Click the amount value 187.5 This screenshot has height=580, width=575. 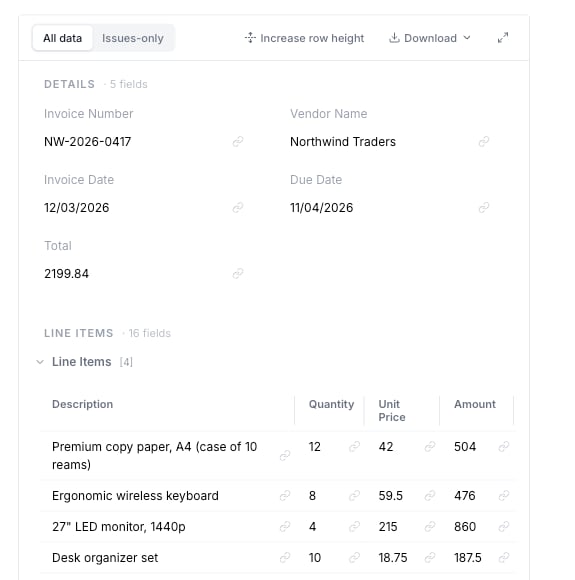pos(468,557)
